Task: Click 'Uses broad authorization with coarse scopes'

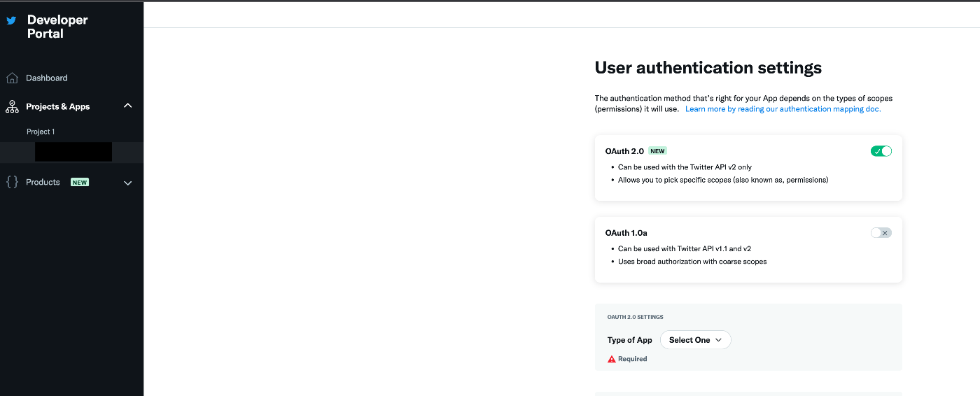Action: pyautogui.click(x=692, y=262)
